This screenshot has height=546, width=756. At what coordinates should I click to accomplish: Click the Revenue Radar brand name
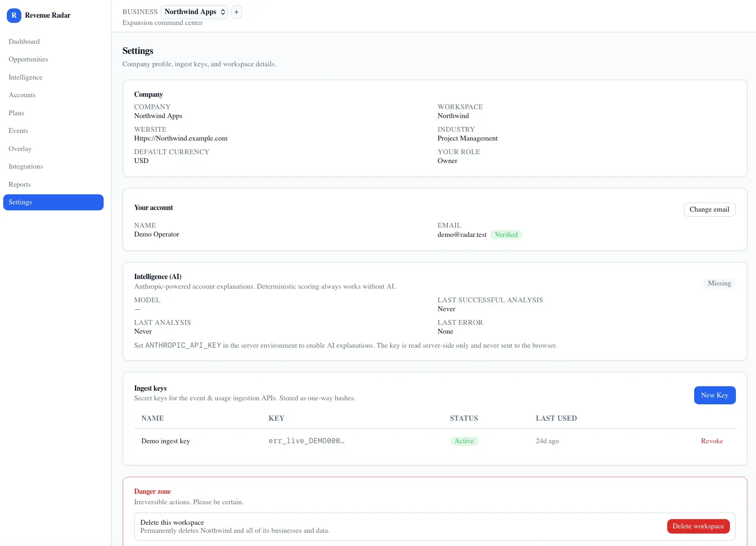tap(47, 15)
